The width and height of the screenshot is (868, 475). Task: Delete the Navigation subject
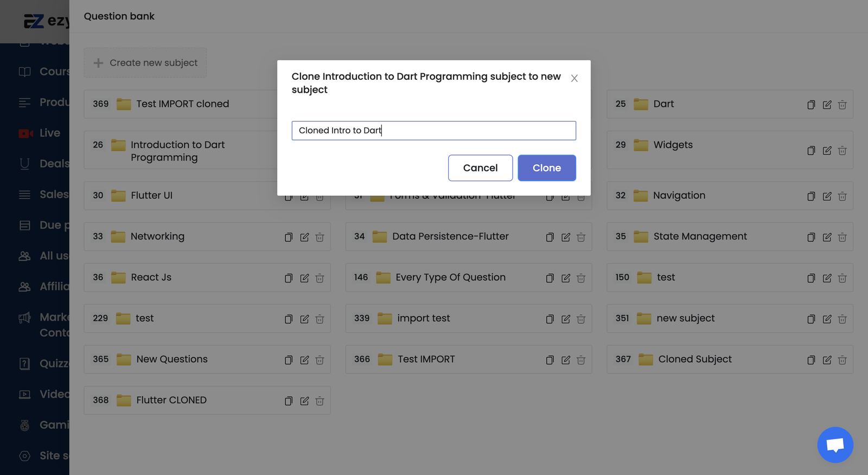(842, 196)
